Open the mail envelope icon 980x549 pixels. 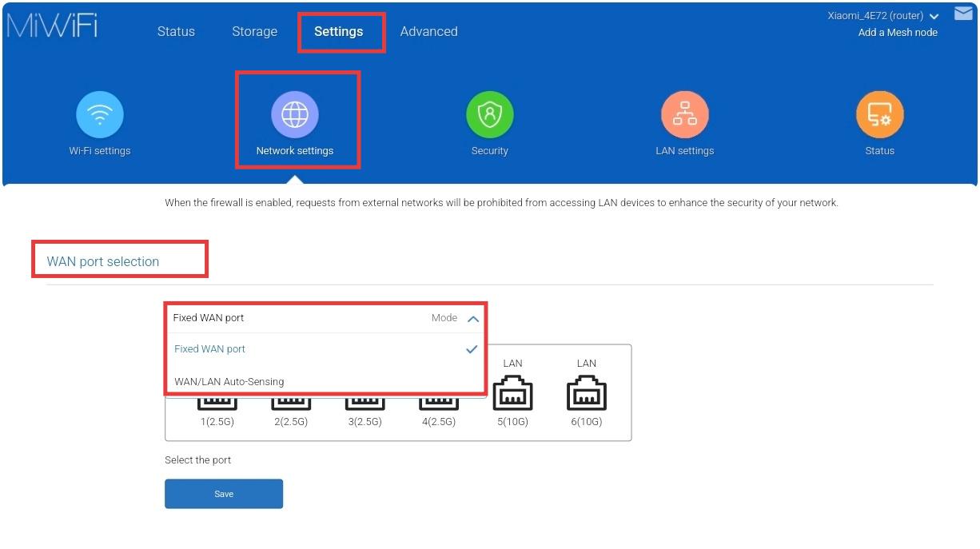(x=963, y=14)
